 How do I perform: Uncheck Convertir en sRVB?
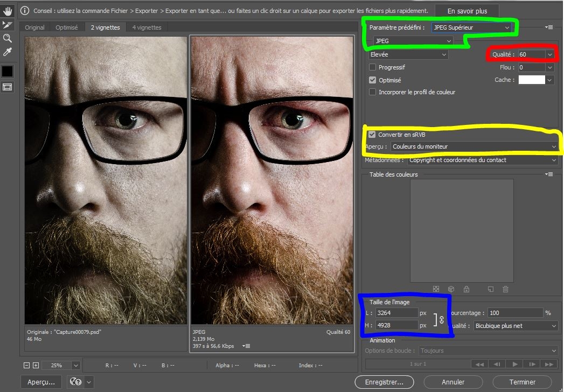point(372,135)
